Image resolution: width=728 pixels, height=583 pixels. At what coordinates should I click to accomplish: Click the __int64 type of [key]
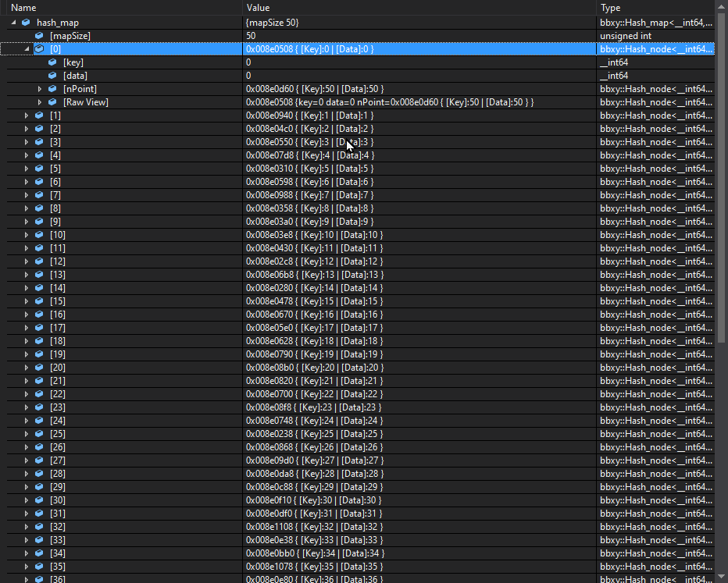[614, 62]
